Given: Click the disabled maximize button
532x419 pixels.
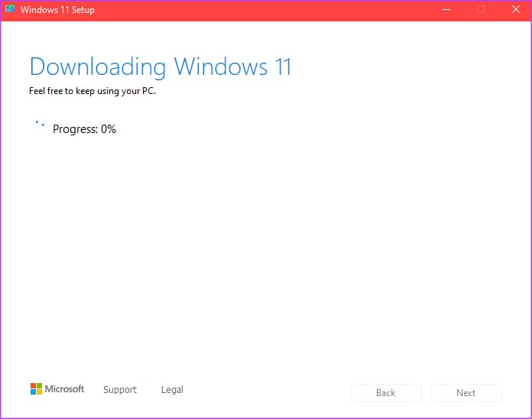Looking at the screenshot, I should [481, 9].
